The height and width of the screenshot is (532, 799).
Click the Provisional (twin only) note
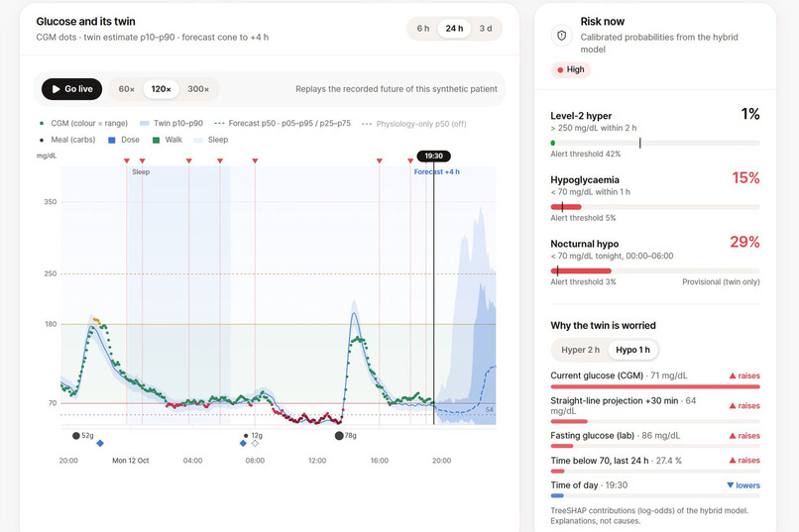pos(721,281)
